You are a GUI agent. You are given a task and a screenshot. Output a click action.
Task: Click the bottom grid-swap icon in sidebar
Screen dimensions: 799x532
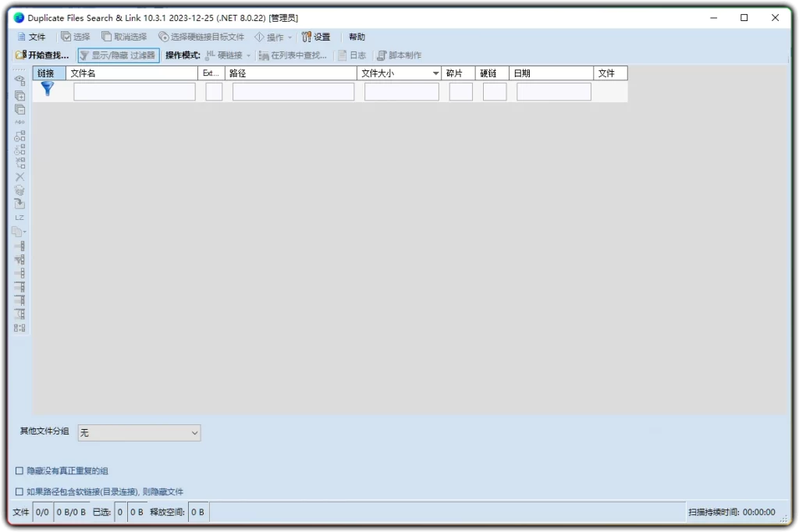[20, 328]
